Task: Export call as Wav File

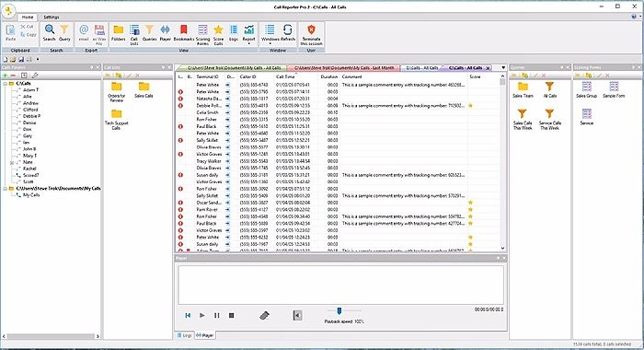Action: click(99, 35)
